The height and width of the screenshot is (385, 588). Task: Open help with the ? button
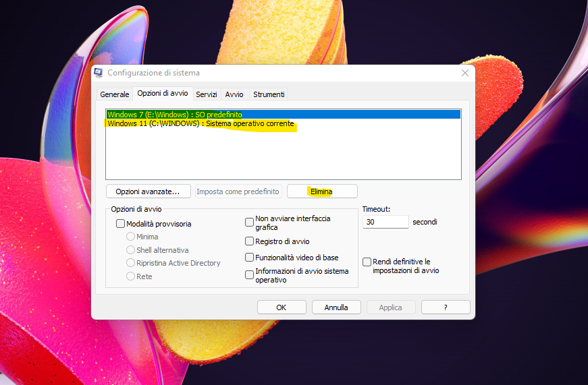tap(446, 307)
